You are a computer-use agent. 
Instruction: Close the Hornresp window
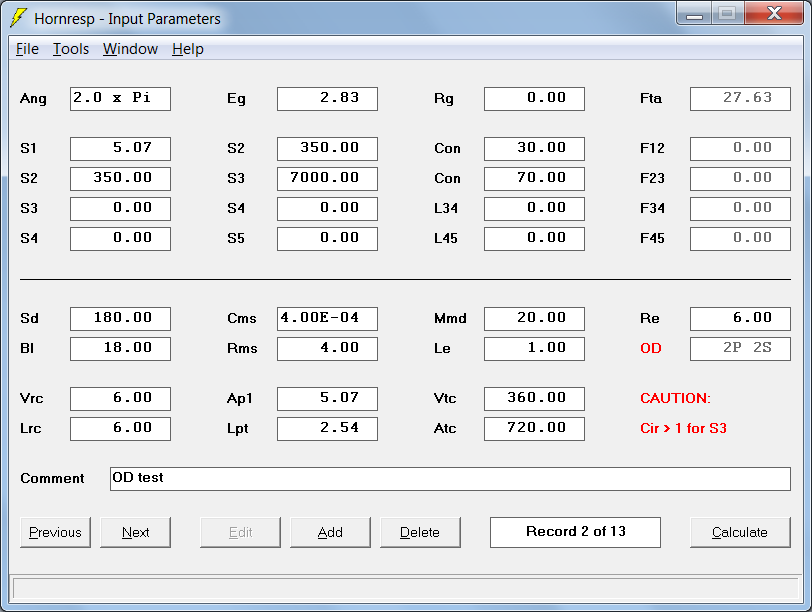click(774, 14)
